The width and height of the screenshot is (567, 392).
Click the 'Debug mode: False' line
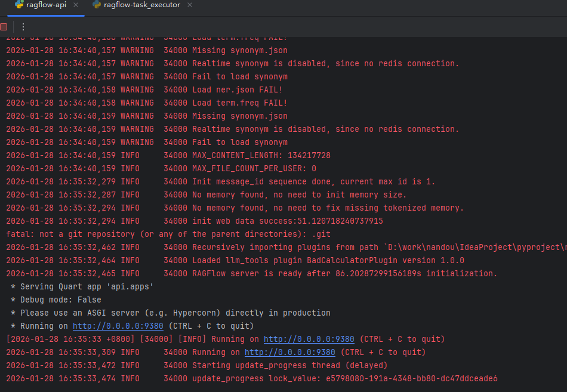56,300
